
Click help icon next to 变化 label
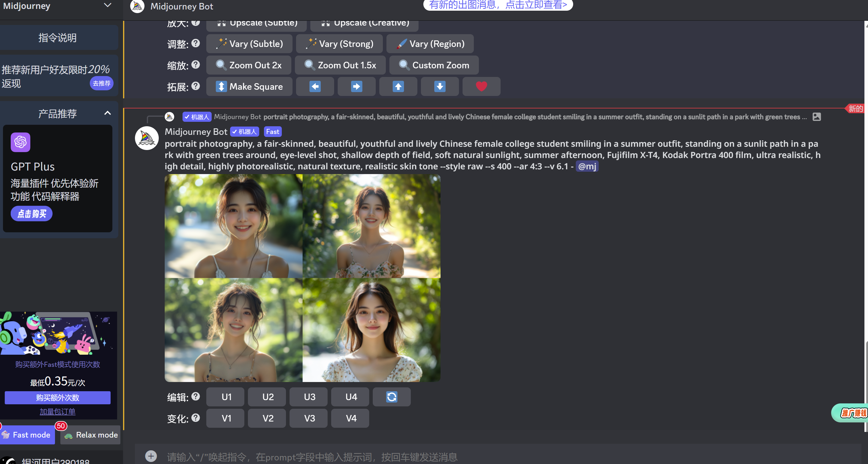click(196, 418)
